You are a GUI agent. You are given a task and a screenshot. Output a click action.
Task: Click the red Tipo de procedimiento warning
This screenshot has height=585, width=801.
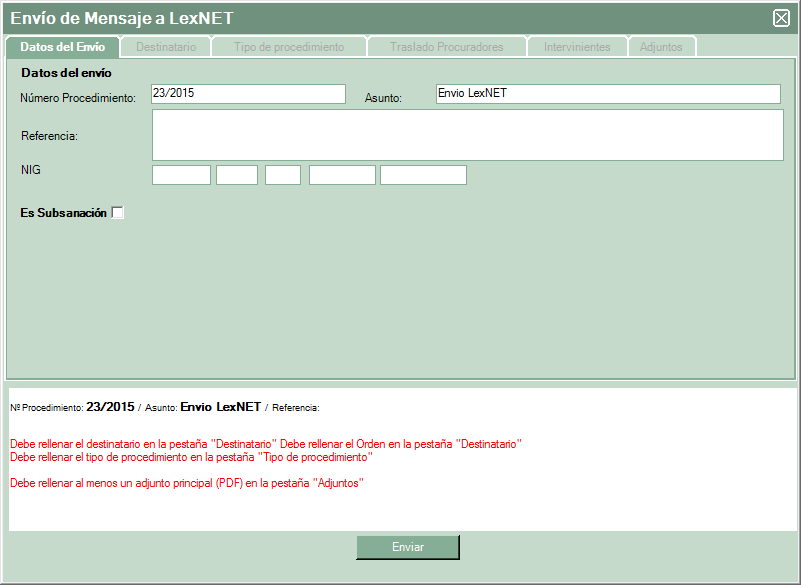191,457
